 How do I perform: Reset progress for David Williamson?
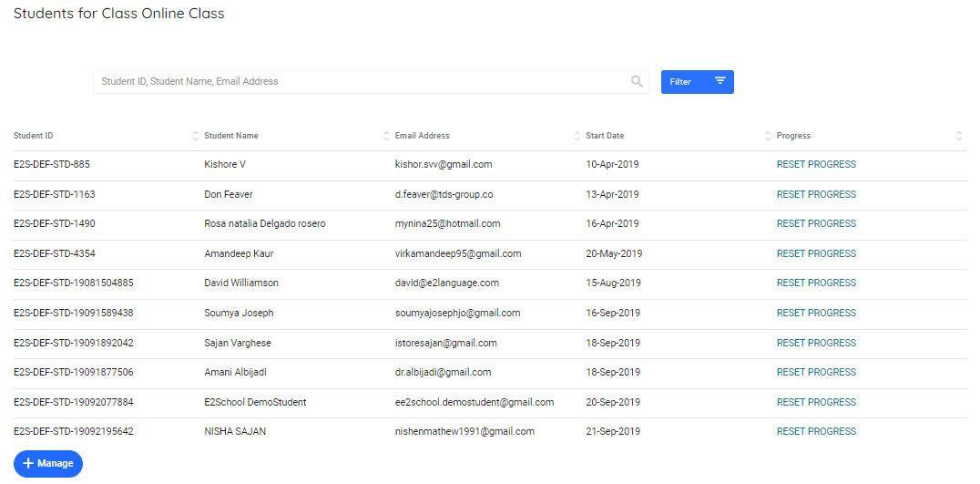(816, 283)
